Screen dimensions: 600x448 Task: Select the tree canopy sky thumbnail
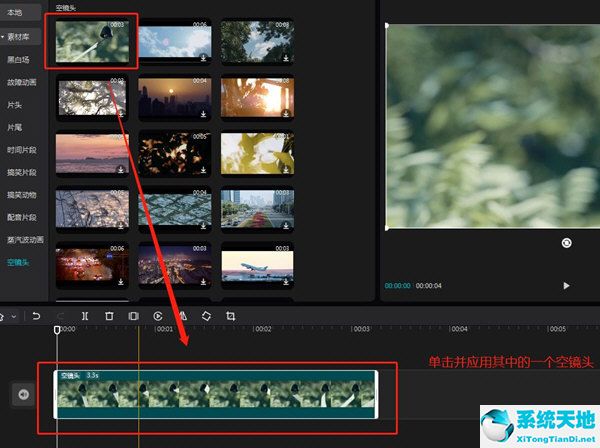[x=257, y=41]
